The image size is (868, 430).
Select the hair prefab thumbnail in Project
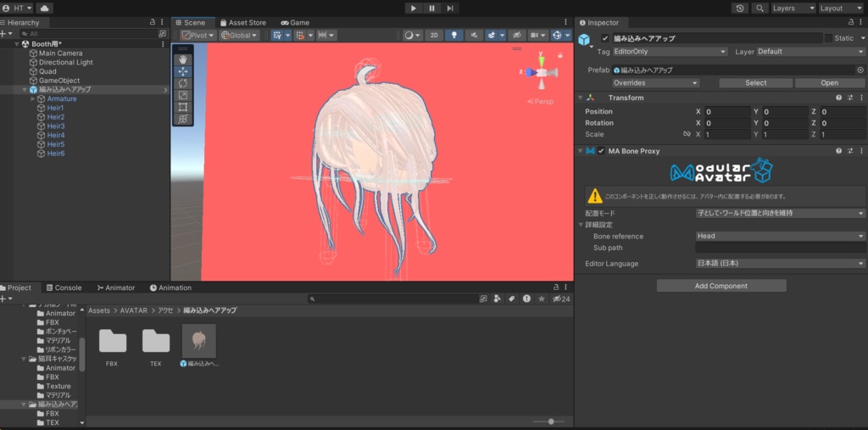click(199, 341)
